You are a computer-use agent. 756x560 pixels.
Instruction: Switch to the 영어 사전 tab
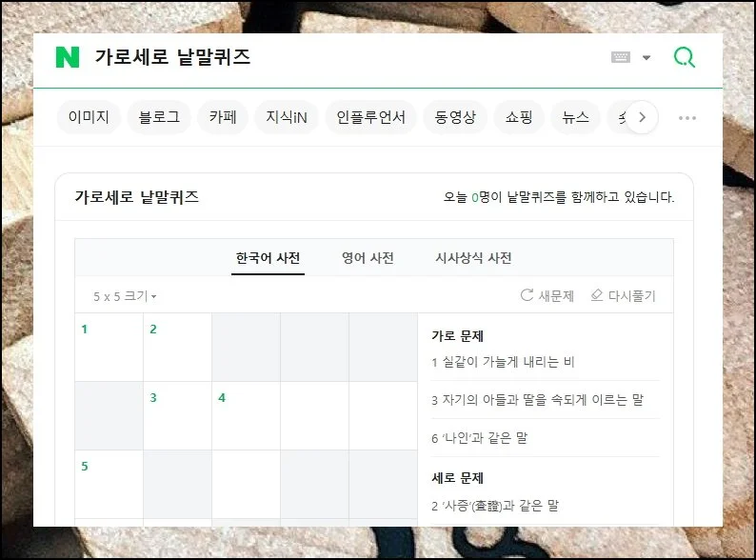coord(368,258)
